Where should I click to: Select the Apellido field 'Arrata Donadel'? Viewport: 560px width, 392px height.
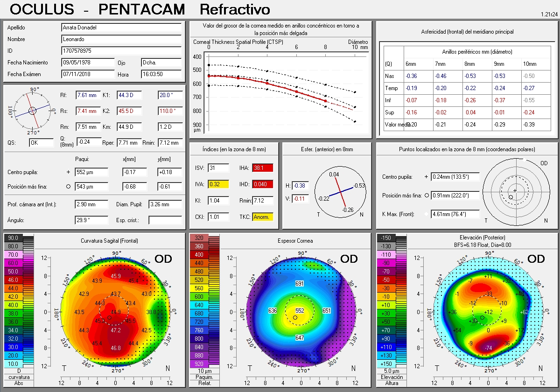tap(121, 28)
